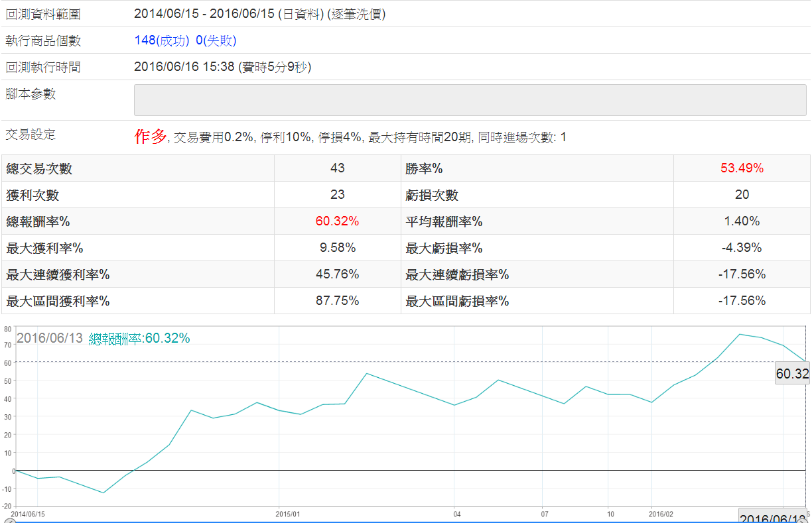The image size is (812, 523).
Task: Click the 0(失敗) failure count link
Action: [216, 40]
